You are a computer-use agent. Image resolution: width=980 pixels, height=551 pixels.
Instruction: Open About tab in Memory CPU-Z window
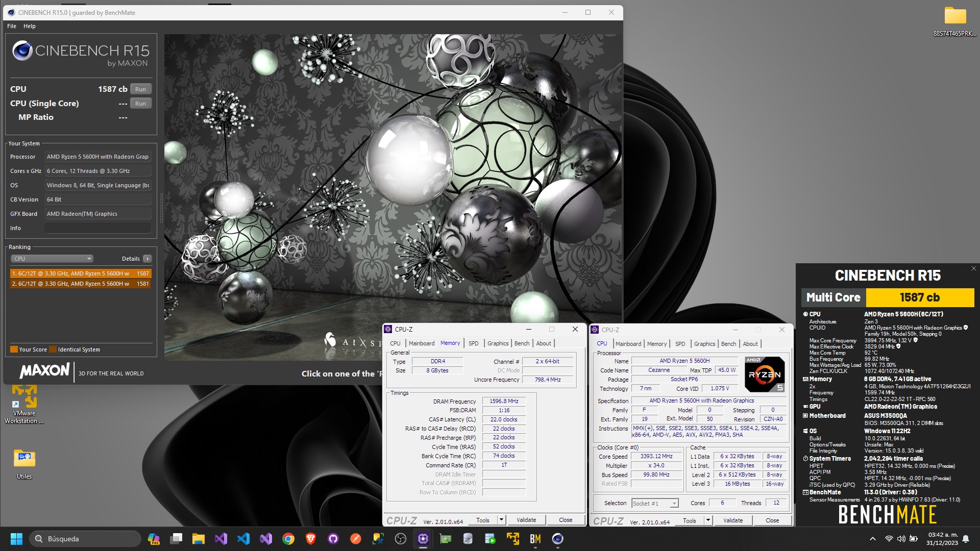tap(544, 343)
